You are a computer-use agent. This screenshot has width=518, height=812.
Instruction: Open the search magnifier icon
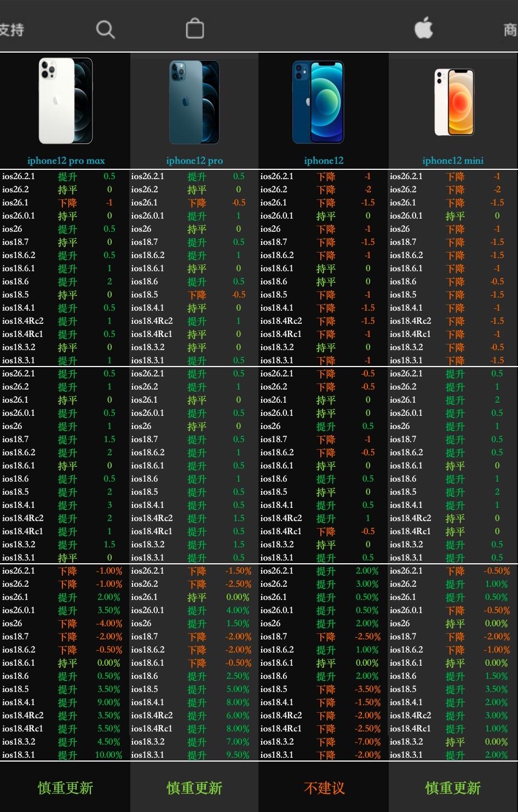tap(105, 29)
